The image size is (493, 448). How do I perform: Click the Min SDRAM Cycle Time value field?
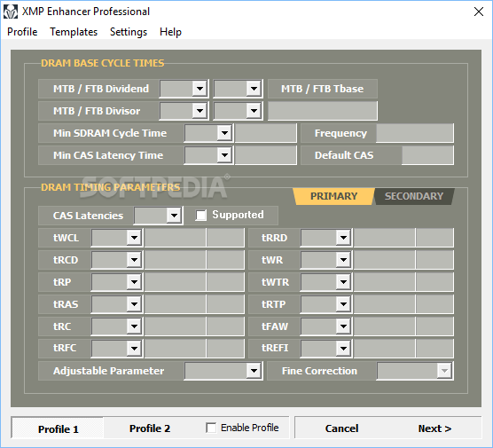click(x=266, y=133)
